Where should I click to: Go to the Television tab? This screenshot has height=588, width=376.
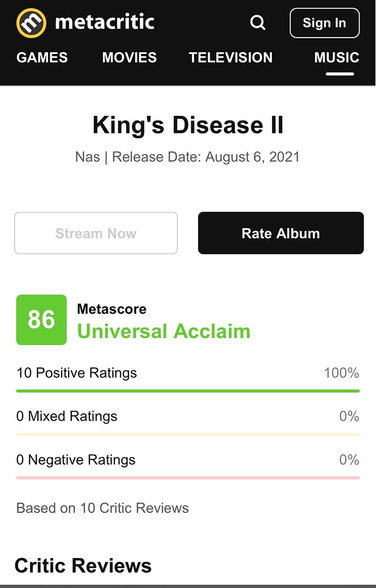click(231, 57)
